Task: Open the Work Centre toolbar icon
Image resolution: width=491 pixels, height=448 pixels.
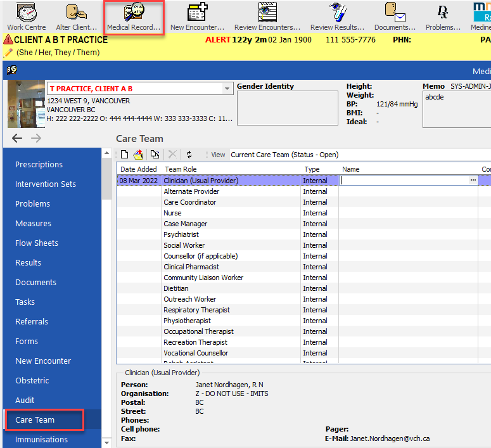Action: pyautogui.click(x=27, y=16)
